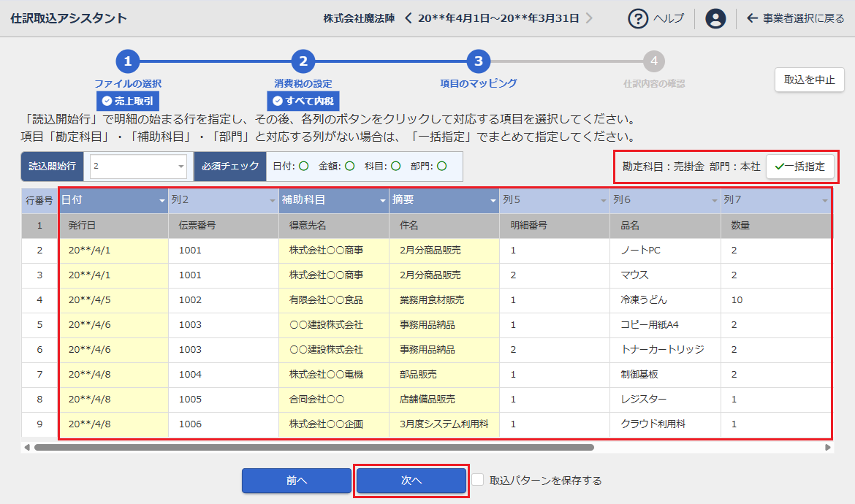The height and width of the screenshot is (504, 855).
Task: Cancel import with 取込を中止 button
Action: [x=809, y=80]
